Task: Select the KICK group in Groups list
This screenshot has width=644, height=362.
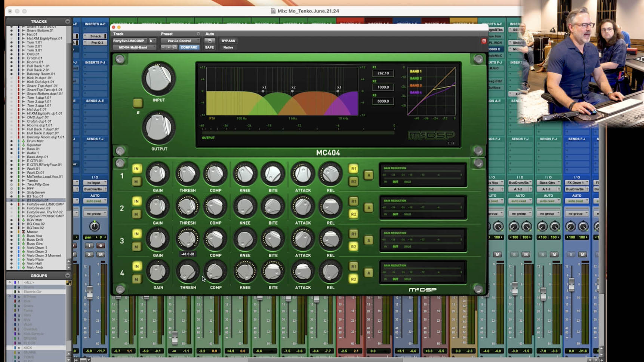Action: [x=28, y=348]
